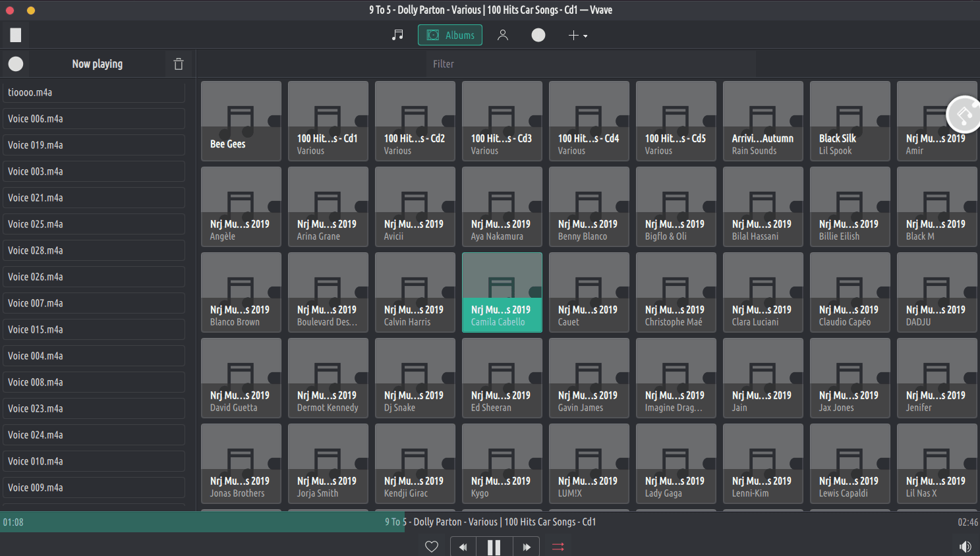This screenshot has width=980, height=556.
Task: Click the volume speaker icon
Action: [x=965, y=546]
